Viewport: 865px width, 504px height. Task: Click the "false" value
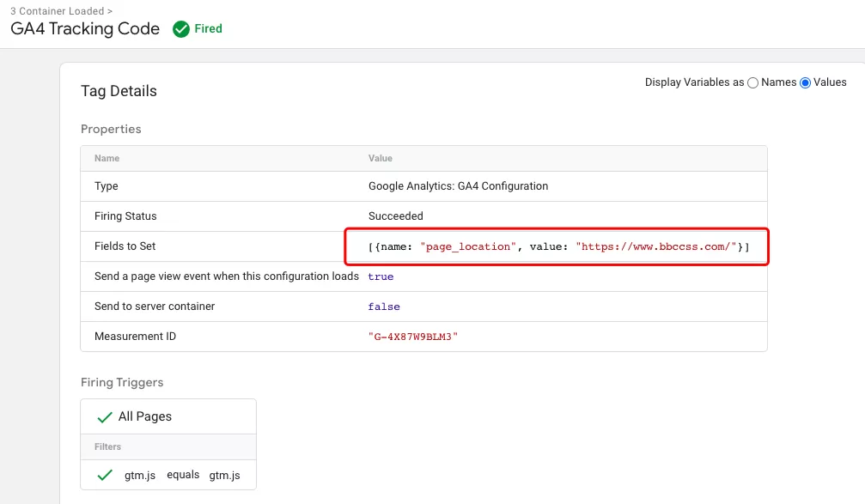pos(384,307)
